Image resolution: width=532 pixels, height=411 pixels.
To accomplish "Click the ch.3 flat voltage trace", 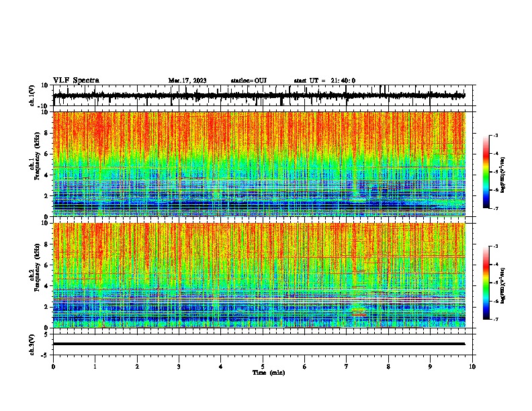I will (259, 344).
